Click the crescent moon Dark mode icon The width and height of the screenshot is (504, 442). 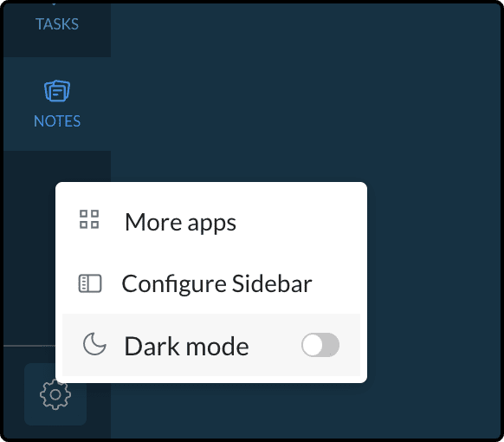coord(94,344)
